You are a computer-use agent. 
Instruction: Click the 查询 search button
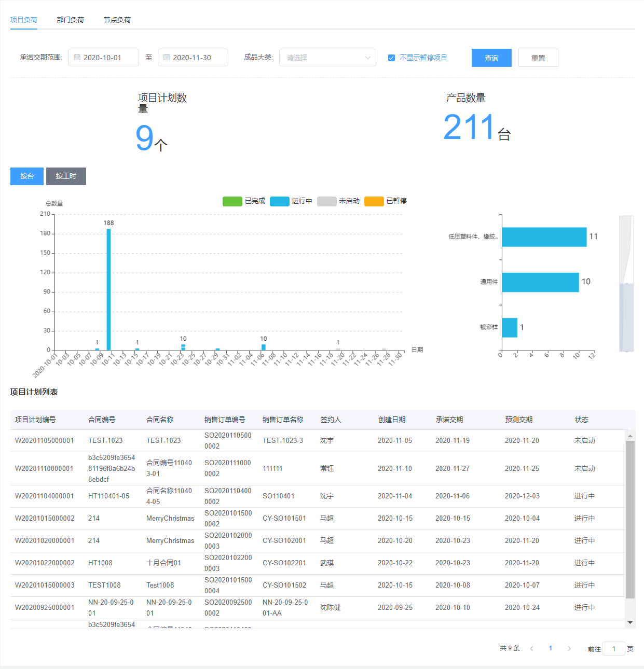click(491, 58)
